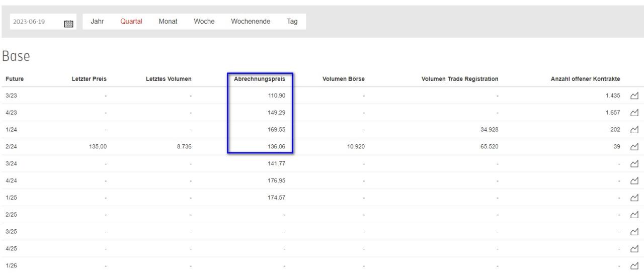Show chart for the 2/24 future row
The height and width of the screenshot is (275, 644).
pyautogui.click(x=634, y=147)
